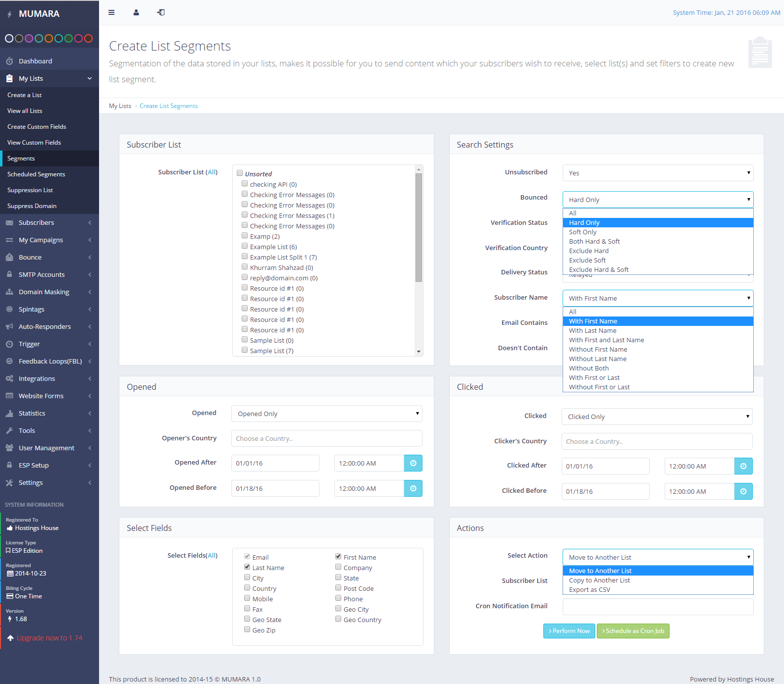Select 'Both Hard & Soft' bounce option
This screenshot has width=784, height=684.
(594, 241)
